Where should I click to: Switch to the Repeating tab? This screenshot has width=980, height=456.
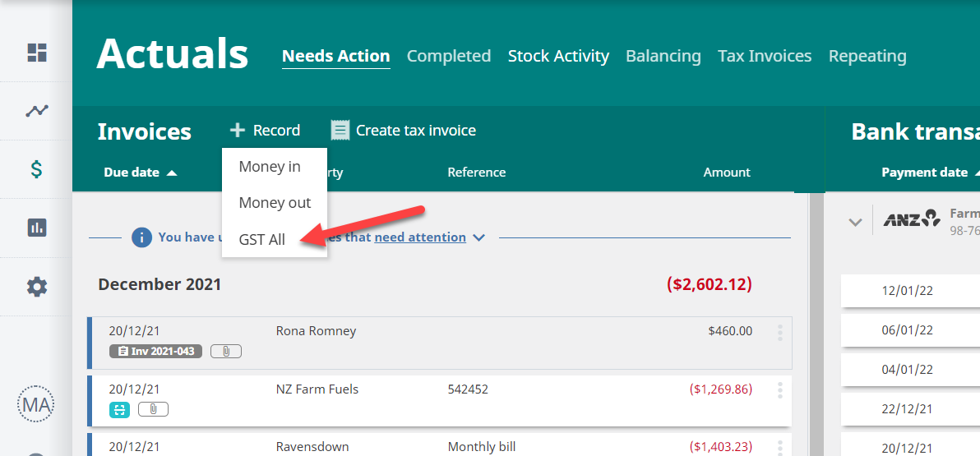click(867, 56)
